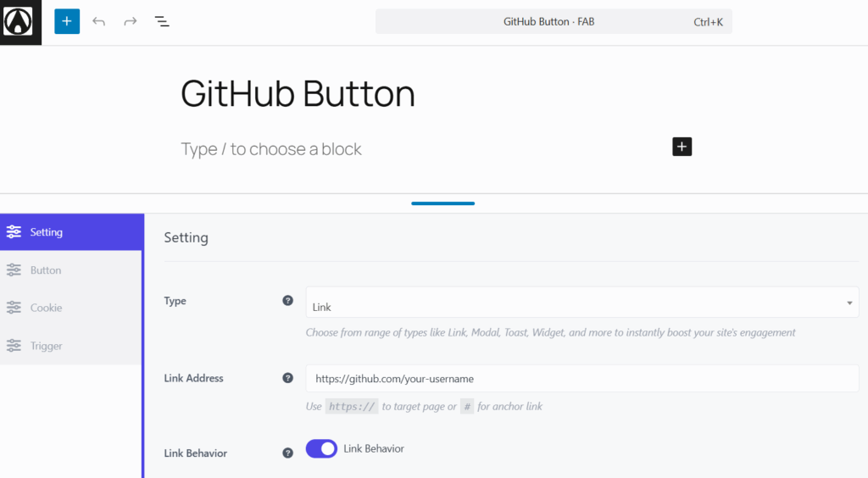
Task: Click the GitHub Button title heading
Action: pyautogui.click(x=298, y=93)
